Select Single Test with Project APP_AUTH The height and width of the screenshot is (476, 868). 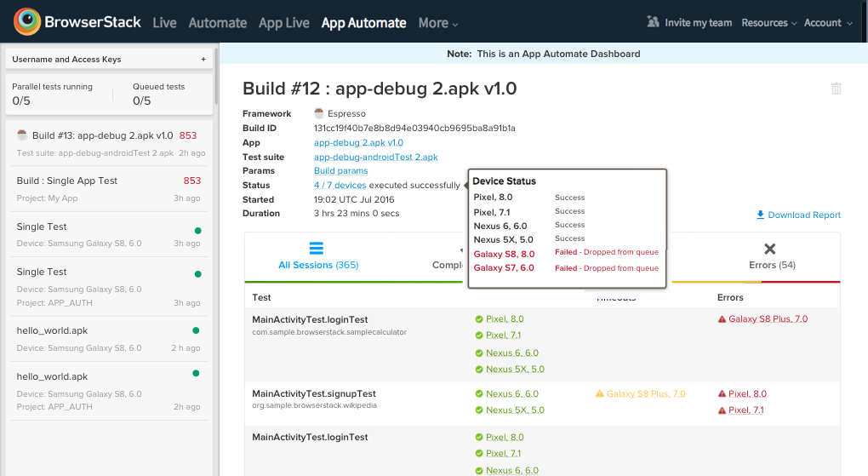click(x=109, y=286)
